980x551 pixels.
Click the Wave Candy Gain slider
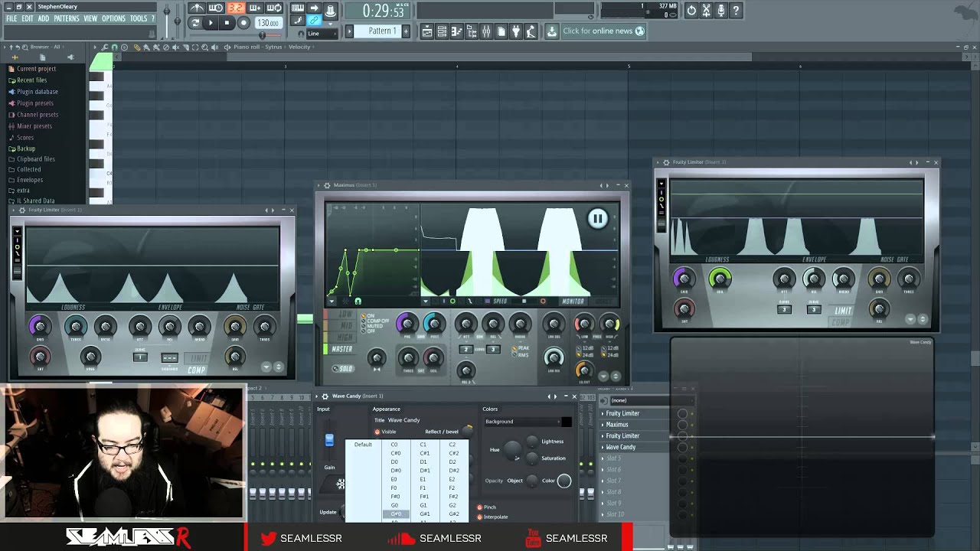pyautogui.click(x=329, y=440)
